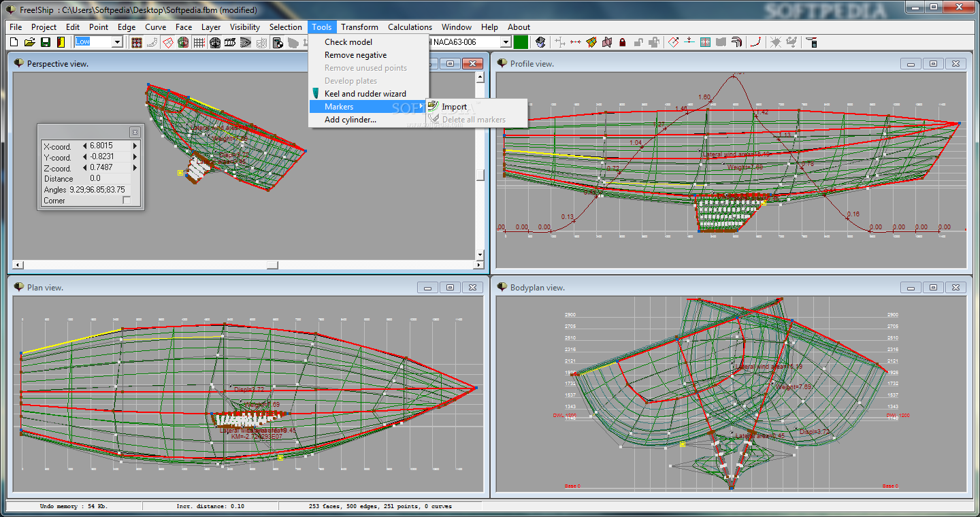Click the red curve tool toolbar icon
980x517 pixels.
[x=755, y=42]
